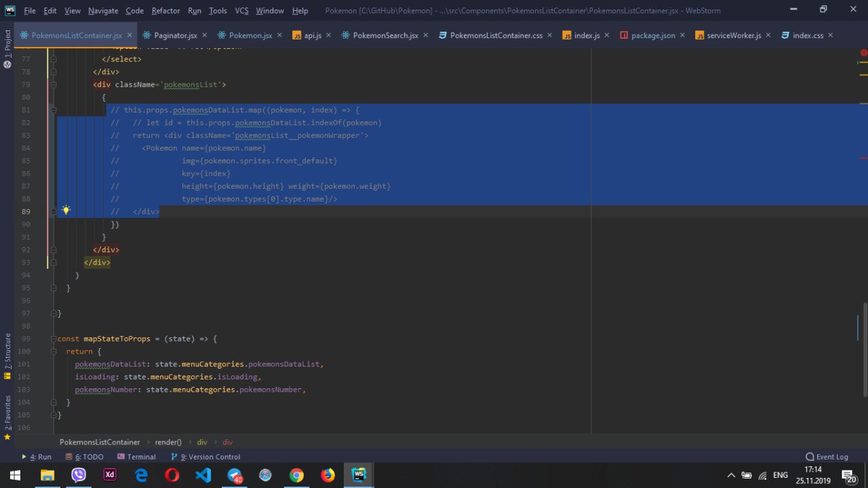The image size is (868, 488).
Task: Open the Terminal tool window
Action: click(136, 457)
